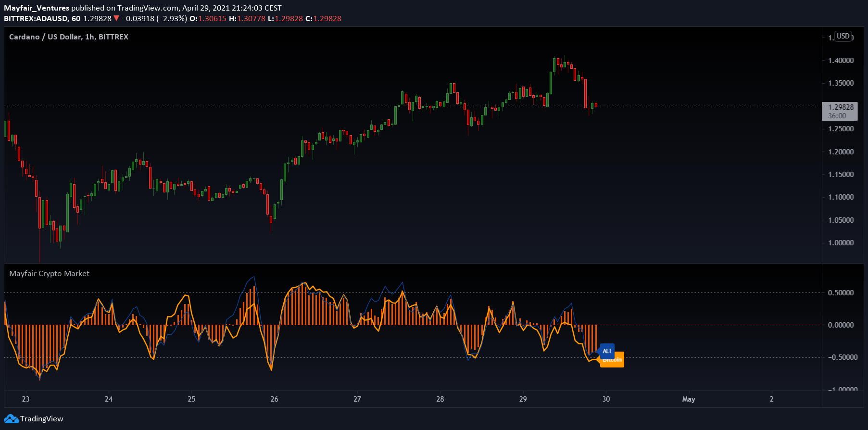Click the 'Cardano / US Dollar, 1h, BITTREX' title
Viewport: 868px width, 430px height.
point(69,37)
